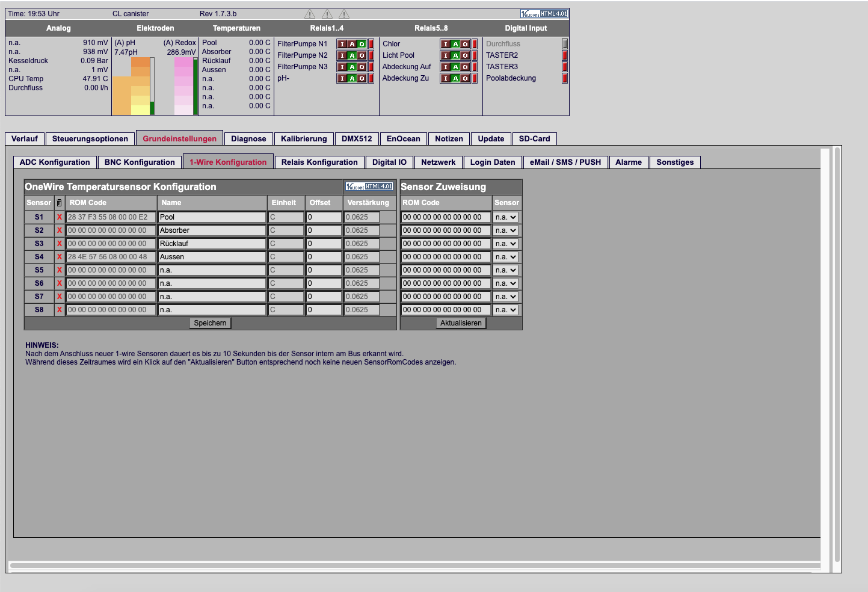Image resolution: width=868 pixels, height=592 pixels.
Task: Open the Login Daten sub-tab
Action: click(x=493, y=162)
